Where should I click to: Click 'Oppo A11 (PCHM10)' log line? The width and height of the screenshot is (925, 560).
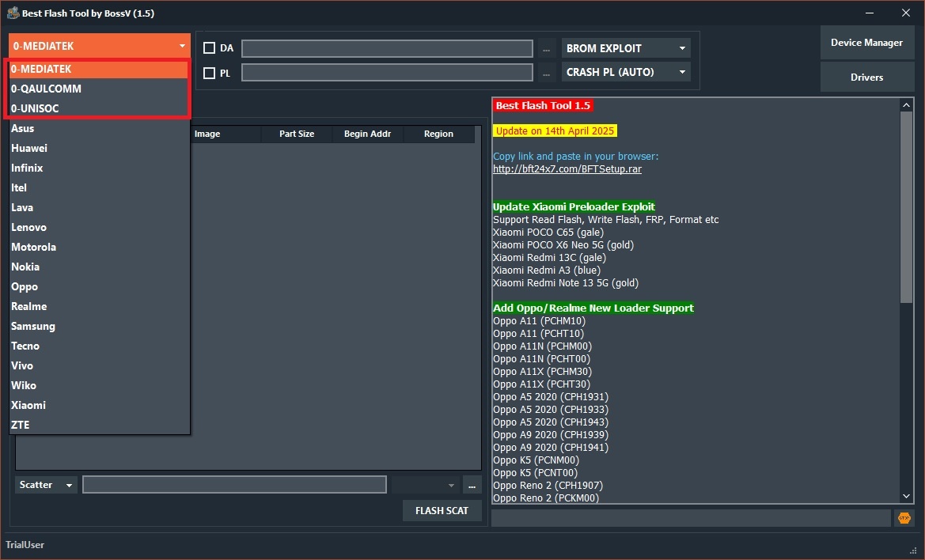tap(539, 320)
